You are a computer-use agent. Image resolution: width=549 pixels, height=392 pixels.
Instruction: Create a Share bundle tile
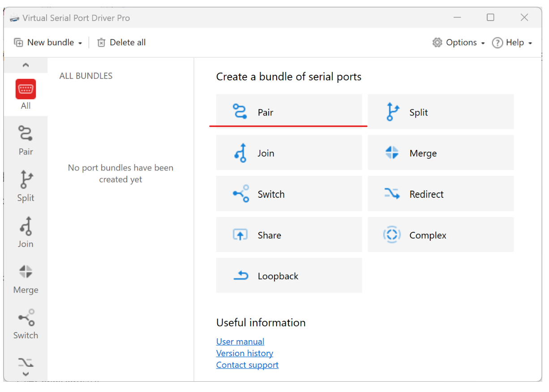289,235
